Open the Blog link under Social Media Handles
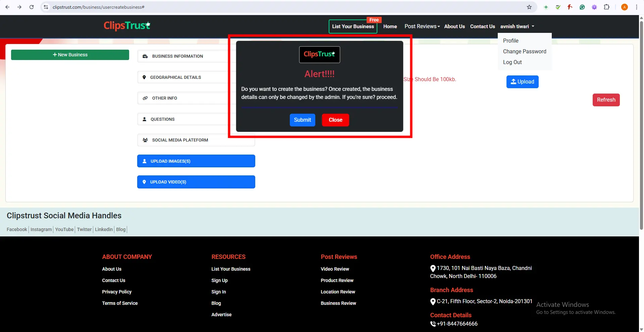Viewport: 644px width, 332px height. (x=121, y=229)
